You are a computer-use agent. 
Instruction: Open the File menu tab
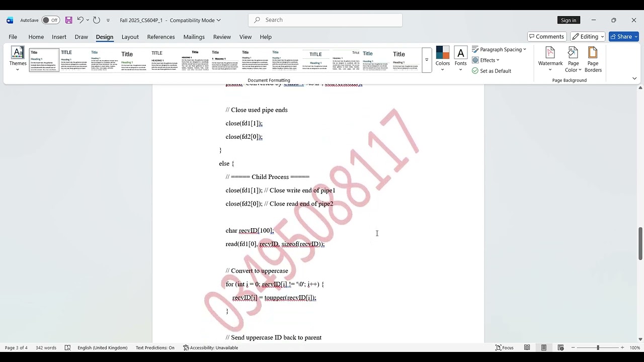(x=13, y=37)
